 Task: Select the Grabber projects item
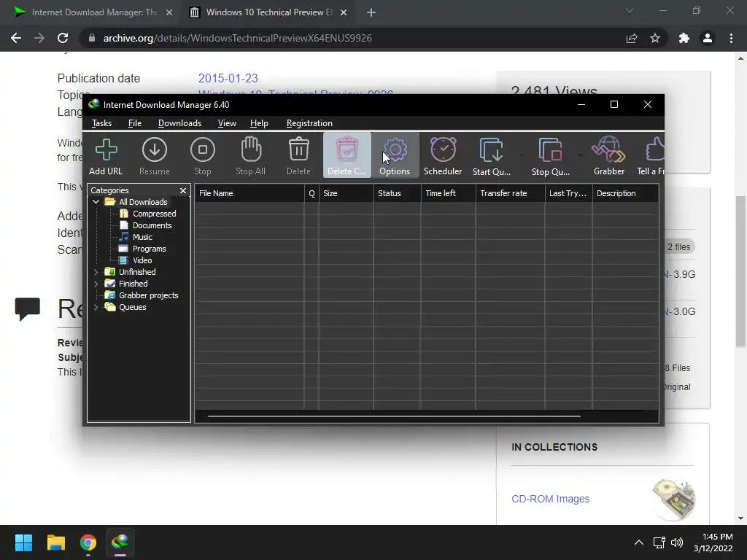coord(148,295)
